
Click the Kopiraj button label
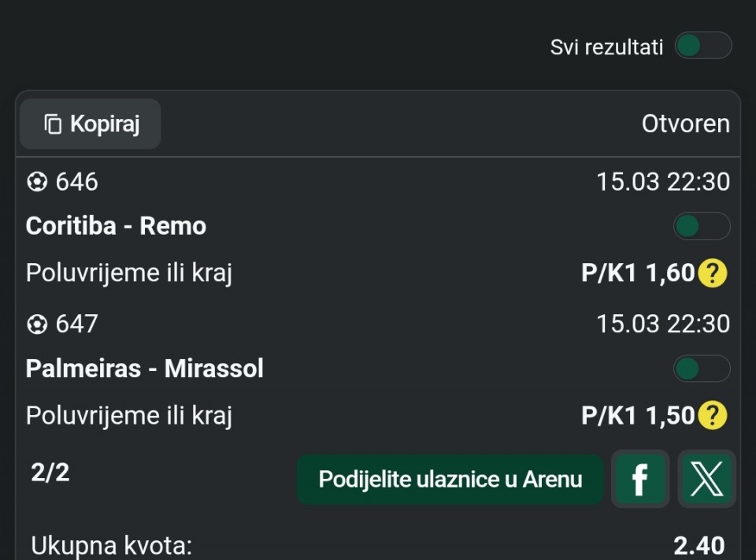click(105, 124)
